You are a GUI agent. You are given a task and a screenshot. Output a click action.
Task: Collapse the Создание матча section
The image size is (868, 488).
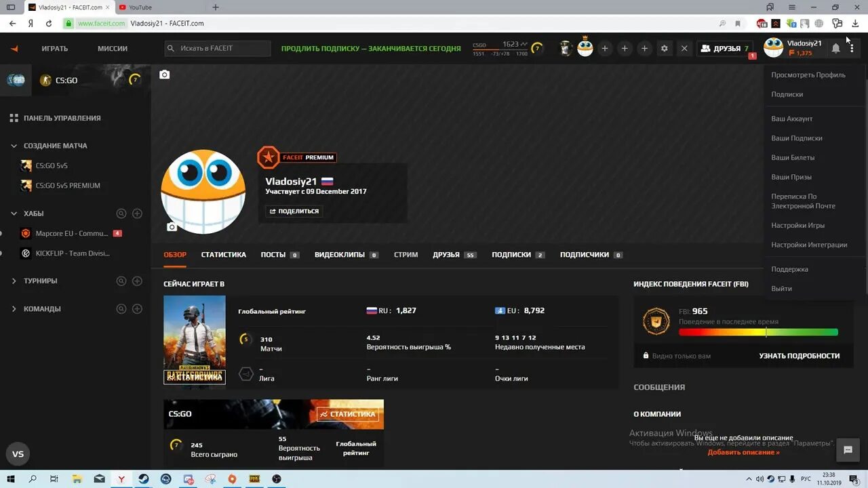pos(14,146)
